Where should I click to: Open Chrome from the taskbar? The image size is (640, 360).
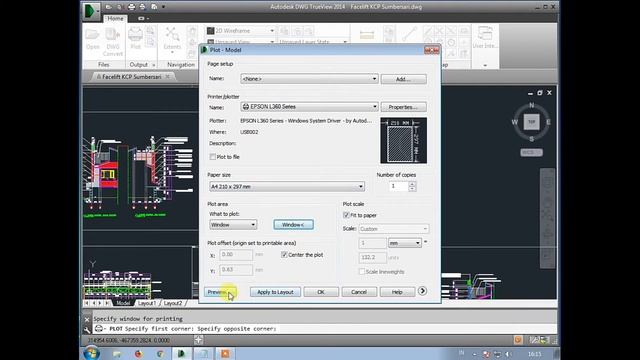pyautogui.click(x=160, y=353)
